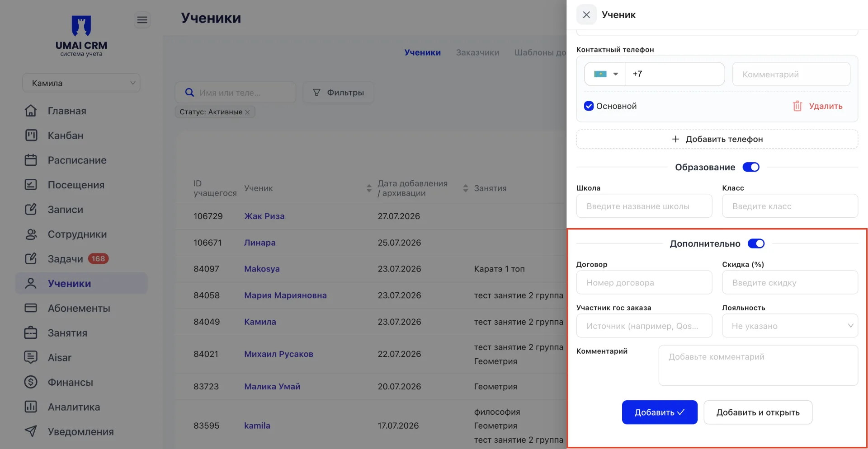Toggle the hamburger sidebar menu icon

[142, 20]
